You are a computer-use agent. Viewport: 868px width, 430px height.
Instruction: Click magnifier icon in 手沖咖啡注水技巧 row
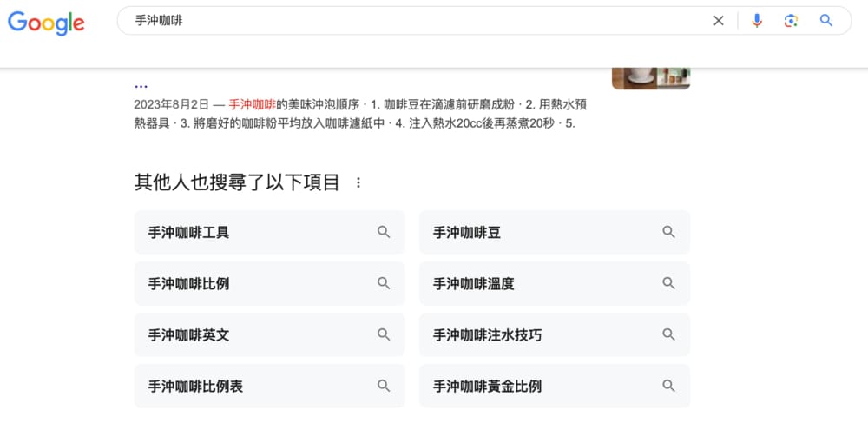tap(668, 334)
